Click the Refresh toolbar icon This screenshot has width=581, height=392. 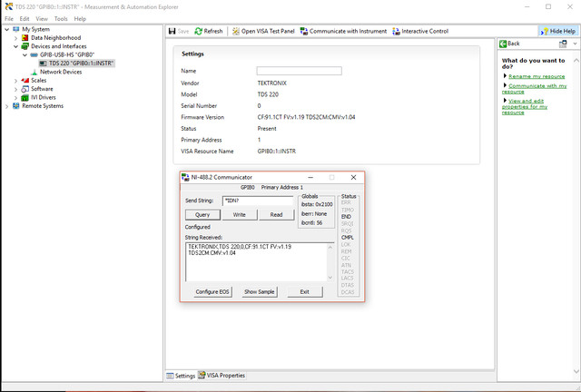208,31
